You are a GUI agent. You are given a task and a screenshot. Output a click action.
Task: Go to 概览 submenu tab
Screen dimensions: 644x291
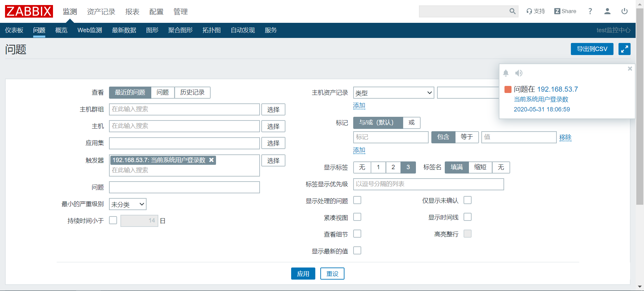[61, 30]
